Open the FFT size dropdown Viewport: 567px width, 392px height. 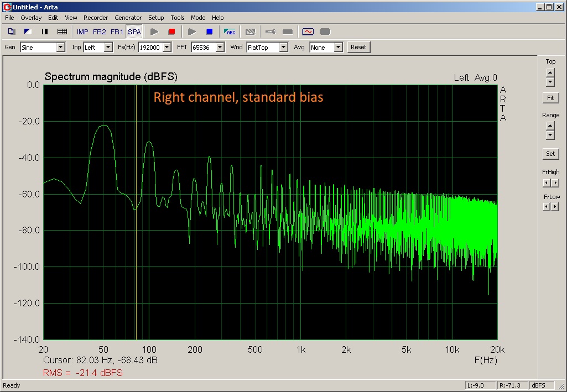point(220,48)
